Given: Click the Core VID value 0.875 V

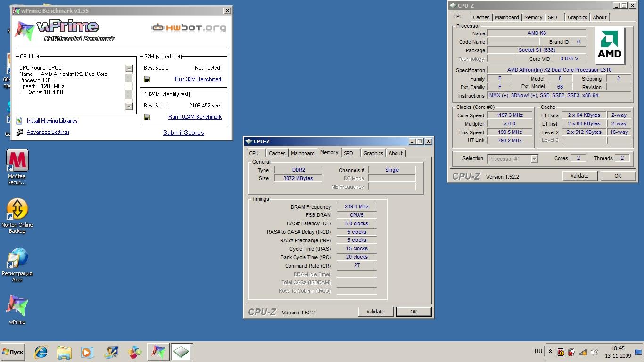Looking at the screenshot, I should point(570,58).
